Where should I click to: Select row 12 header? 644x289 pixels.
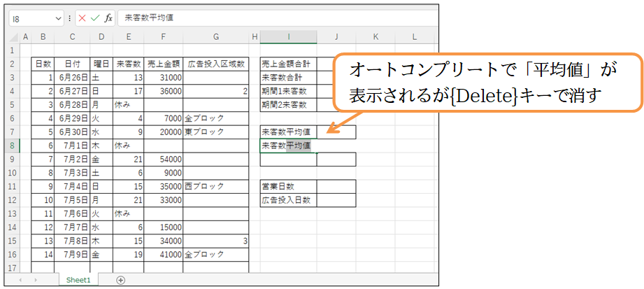click(14, 200)
